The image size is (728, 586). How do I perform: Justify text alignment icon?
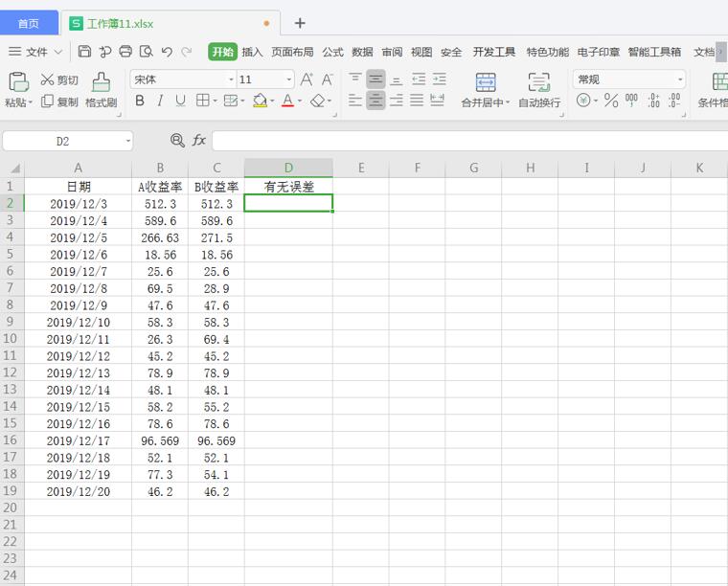[x=417, y=101]
